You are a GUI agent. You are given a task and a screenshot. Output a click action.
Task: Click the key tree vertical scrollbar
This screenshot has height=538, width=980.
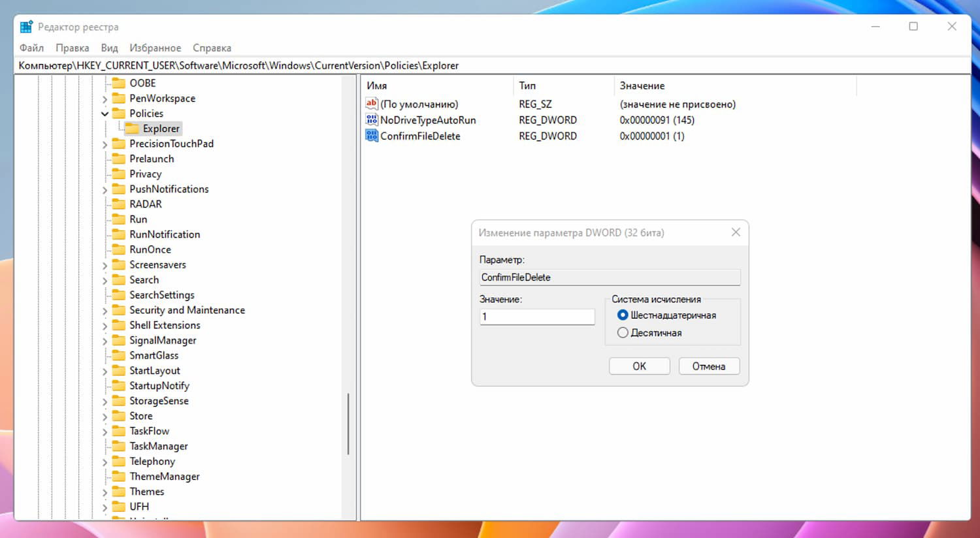(x=348, y=424)
